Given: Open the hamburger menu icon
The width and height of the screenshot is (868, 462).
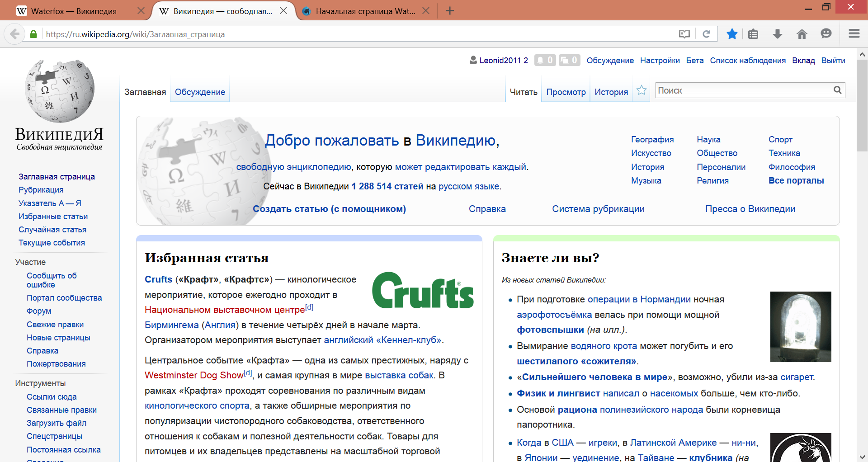Looking at the screenshot, I should (854, 34).
